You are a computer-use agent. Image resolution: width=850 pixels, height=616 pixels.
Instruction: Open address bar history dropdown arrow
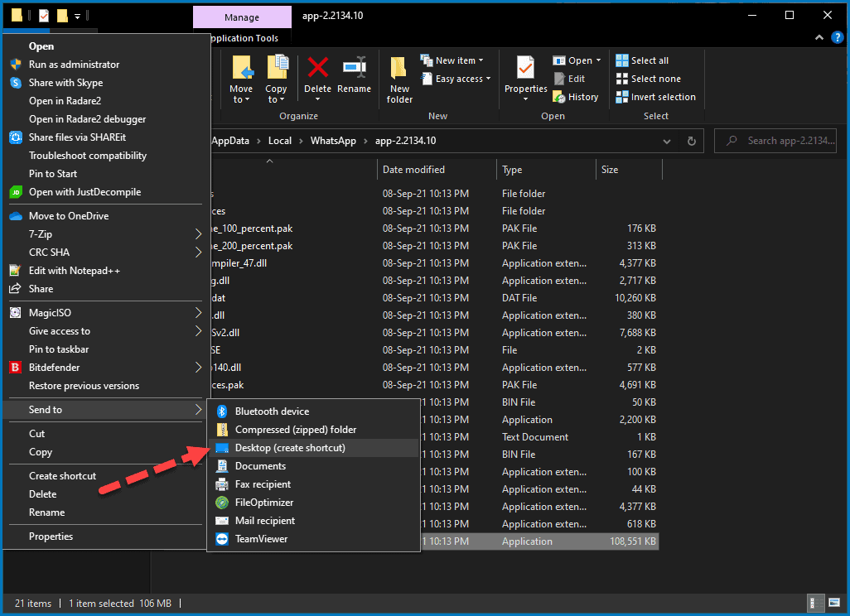pyautogui.click(x=667, y=142)
